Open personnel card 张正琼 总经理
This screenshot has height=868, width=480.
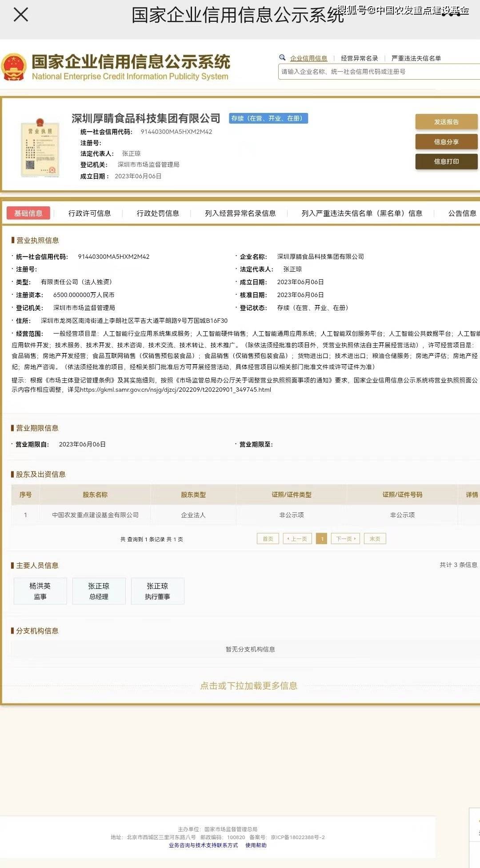click(x=99, y=591)
